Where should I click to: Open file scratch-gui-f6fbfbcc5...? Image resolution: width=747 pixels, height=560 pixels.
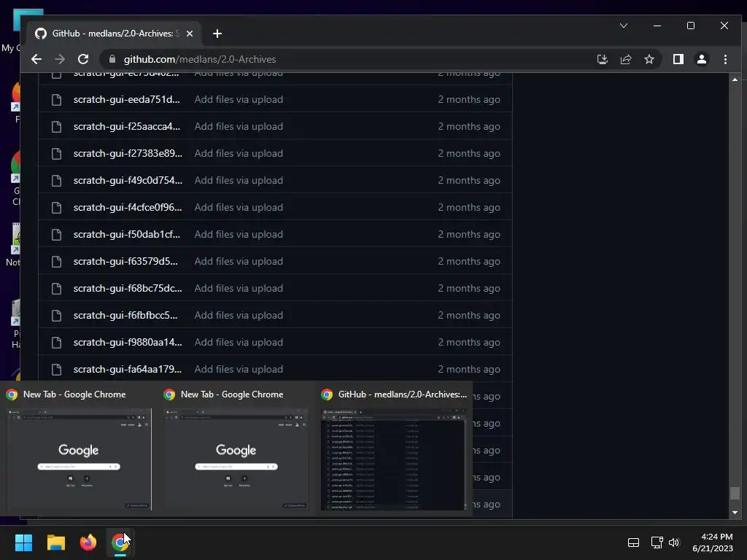[x=125, y=315]
